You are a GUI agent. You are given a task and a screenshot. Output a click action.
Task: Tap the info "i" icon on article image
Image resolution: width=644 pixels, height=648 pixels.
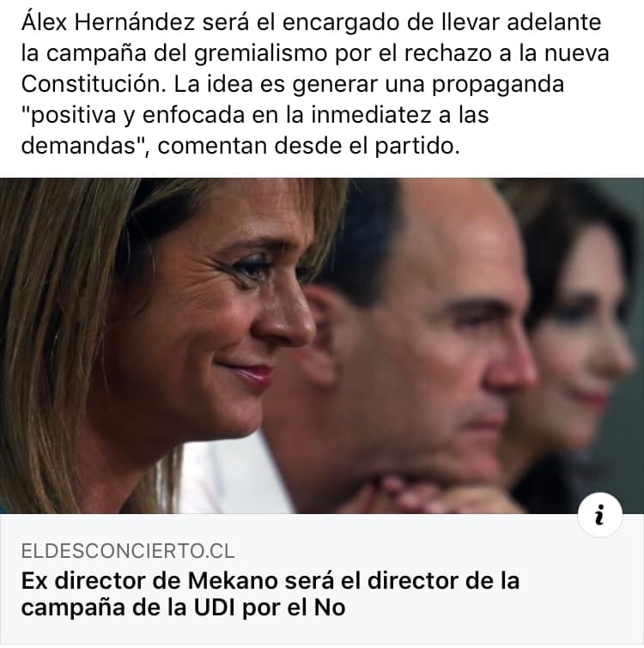click(x=599, y=514)
